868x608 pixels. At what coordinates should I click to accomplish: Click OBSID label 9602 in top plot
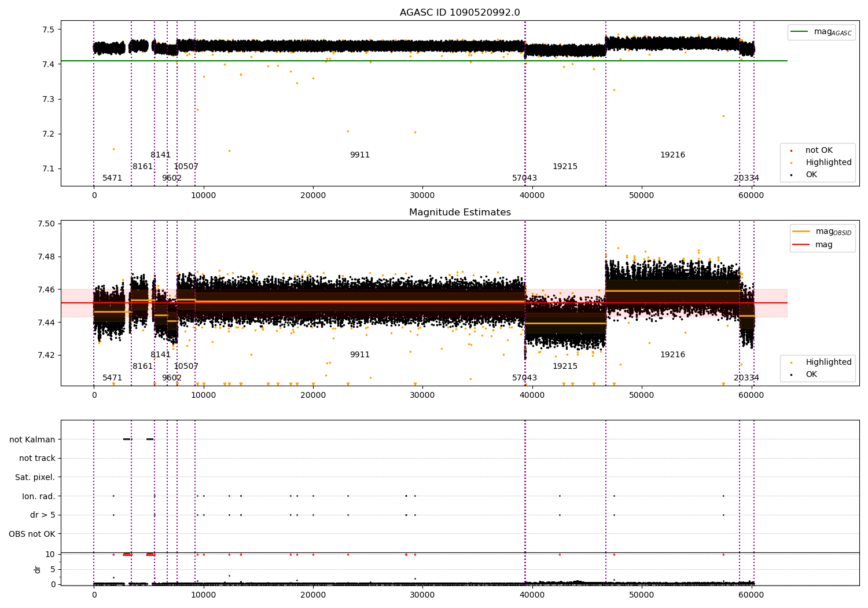(x=171, y=178)
